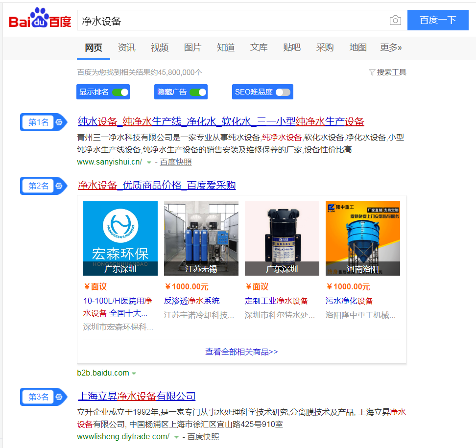Open product link 定制工业净水设备
Image resolution: width=476 pixels, height=448 pixels.
point(277,301)
